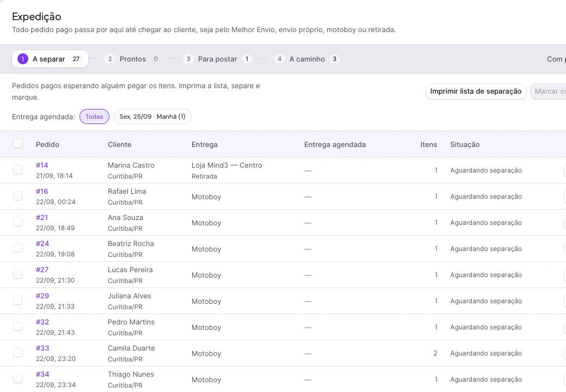
Task: Open order link #14
Action: 42,166
